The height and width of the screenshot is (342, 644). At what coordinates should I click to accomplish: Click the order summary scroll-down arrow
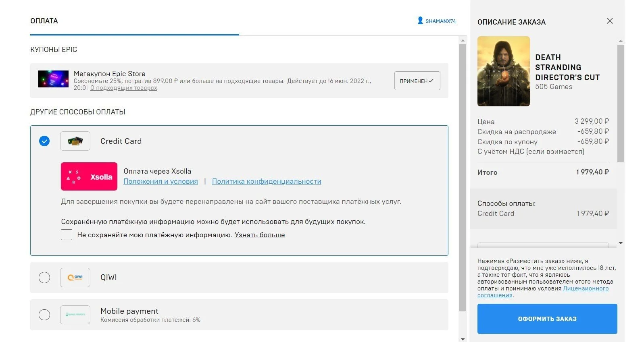pos(621,243)
